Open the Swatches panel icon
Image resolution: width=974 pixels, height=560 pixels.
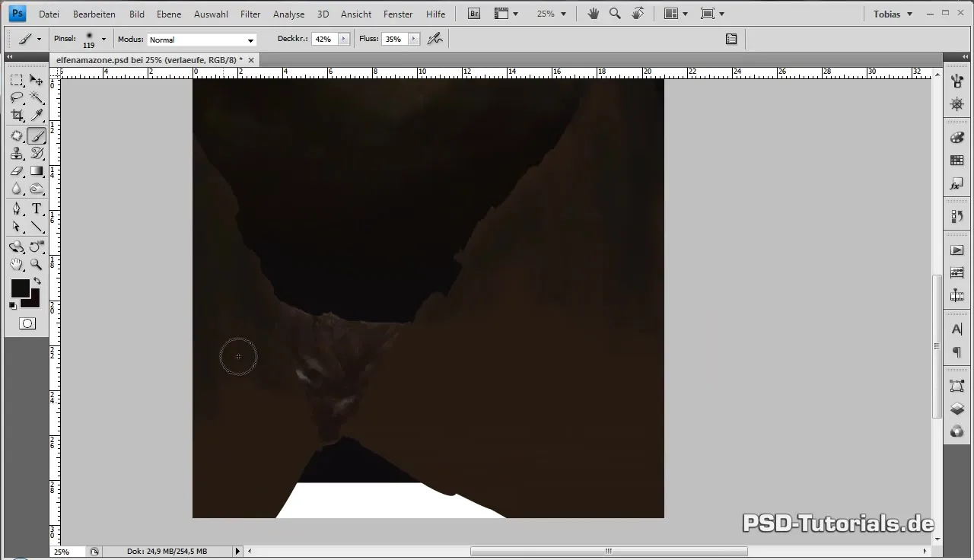pyautogui.click(x=957, y=161)
